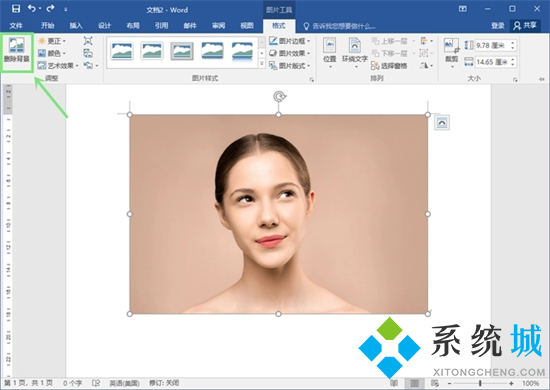This screenshot has width=550, height=390.
Task: Click the Group objects icon
Action: [426, 53]
